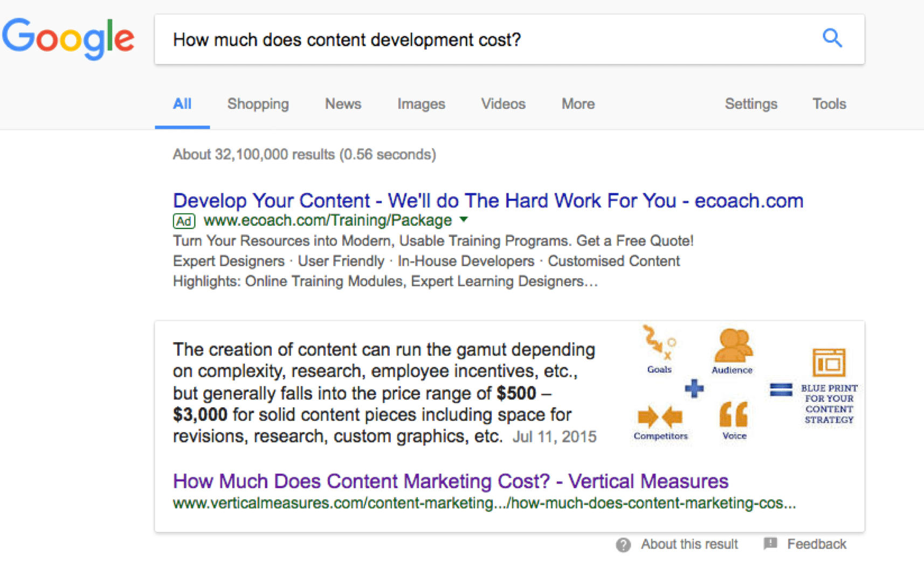Switch to the Images tab
Image resolution: width=924 pixels, height=569 pixels.
[421, 104]
